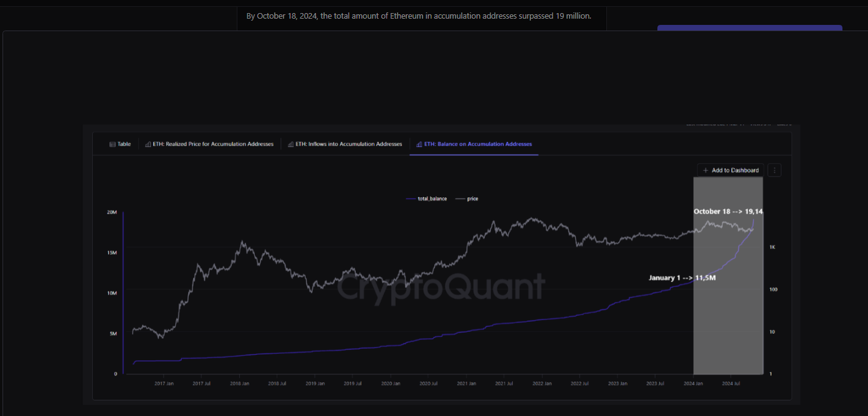Click the 2022 Jan x-axis label
The image size is (868, 416).
coord(541,384)
